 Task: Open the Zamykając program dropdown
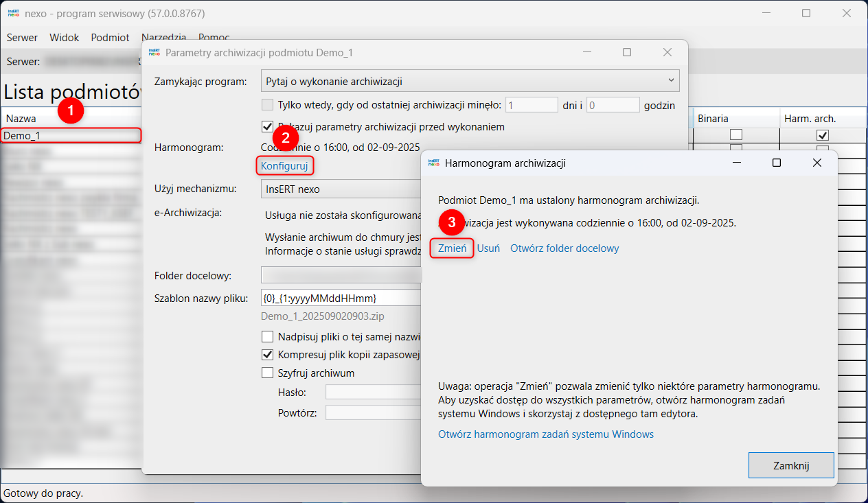[470, 81]
